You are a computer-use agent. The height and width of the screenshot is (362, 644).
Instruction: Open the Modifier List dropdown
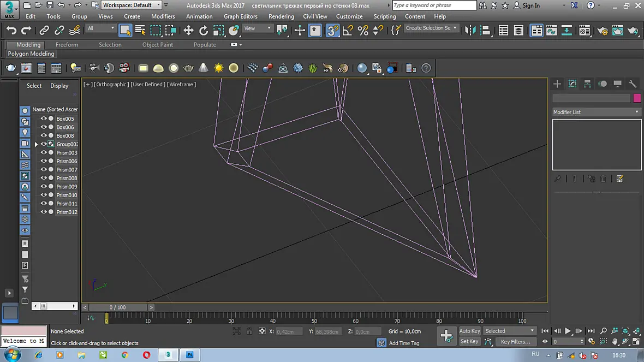tap(597, 112)
